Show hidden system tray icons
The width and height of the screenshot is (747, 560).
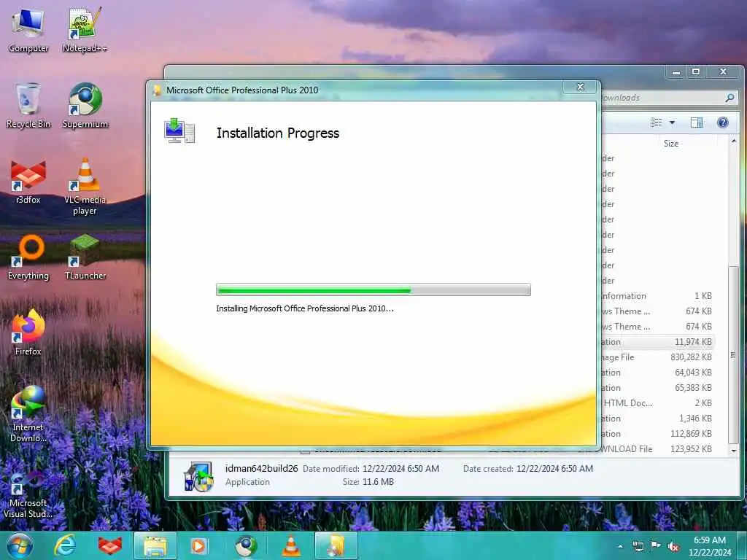point(620,546)
